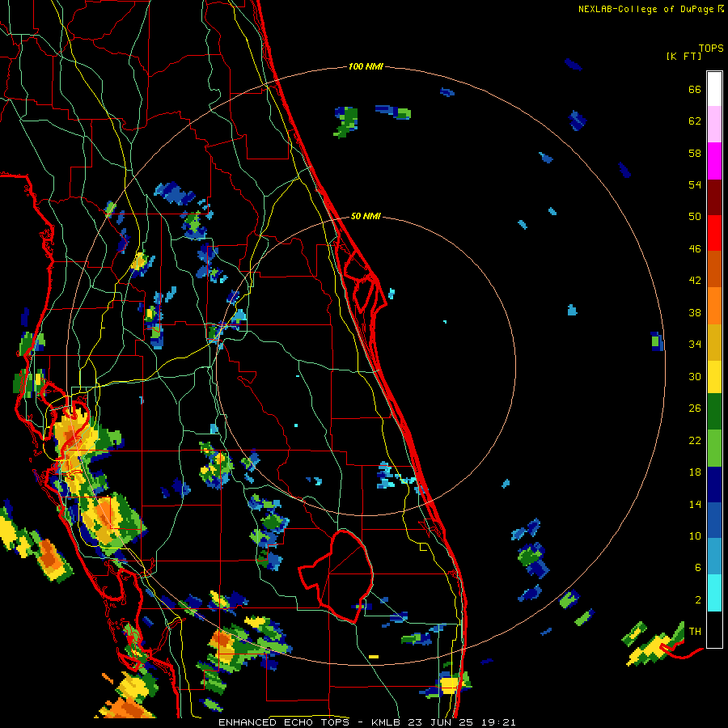Image resolution: width=728 pixels, height=728 pixels.
Task: Click the 54 legend value
Action: (695, 184)
